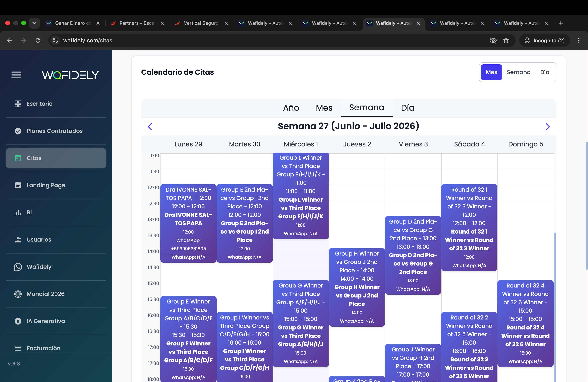Go back with the browser back arrow
The width and height of the screenshot is (588, 382).
point(9,40)
